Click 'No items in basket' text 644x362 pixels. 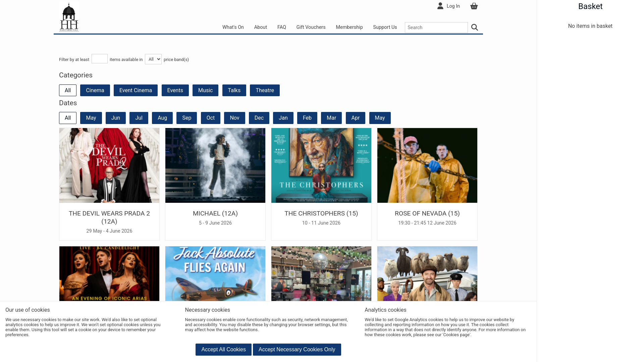pyautogui.click(x=590, y=26)
